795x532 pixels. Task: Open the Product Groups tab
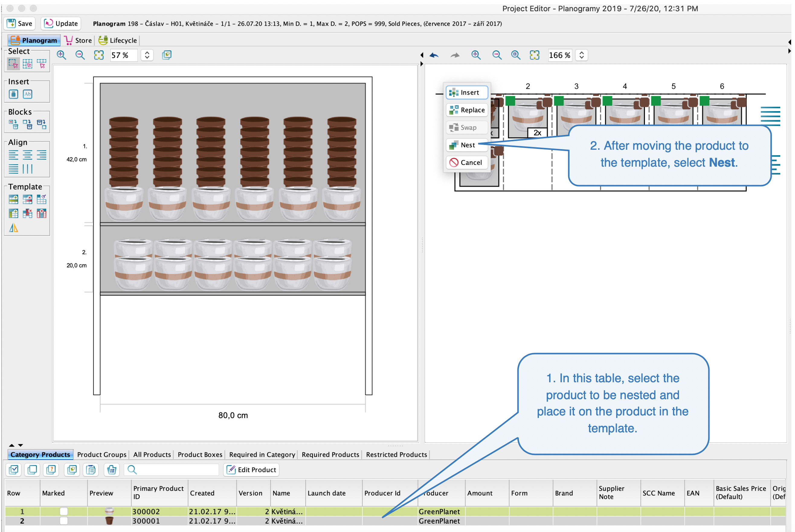(x=102, y=455)
